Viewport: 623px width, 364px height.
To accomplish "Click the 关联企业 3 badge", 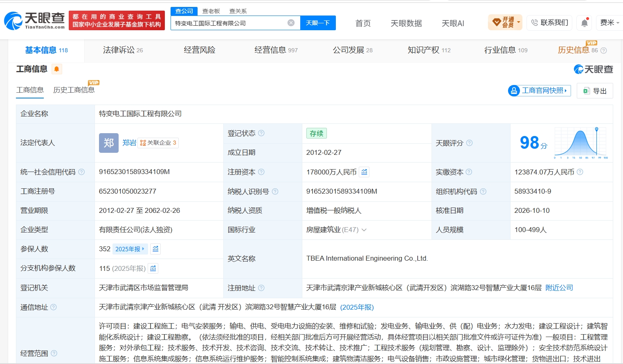I will coord(158,143).
